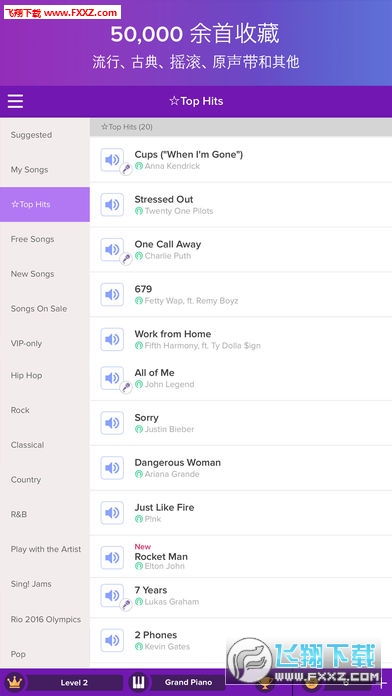This screenshot has height=696, width=392.
Task: Select the Suggested category
Action: [45, 135]
